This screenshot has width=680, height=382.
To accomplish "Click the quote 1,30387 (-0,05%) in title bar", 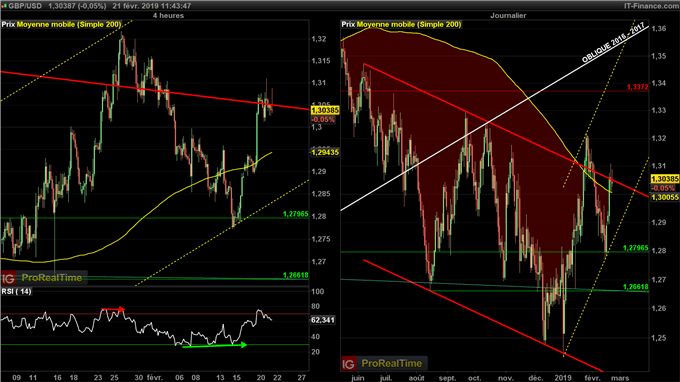I will tap(77, 6).
